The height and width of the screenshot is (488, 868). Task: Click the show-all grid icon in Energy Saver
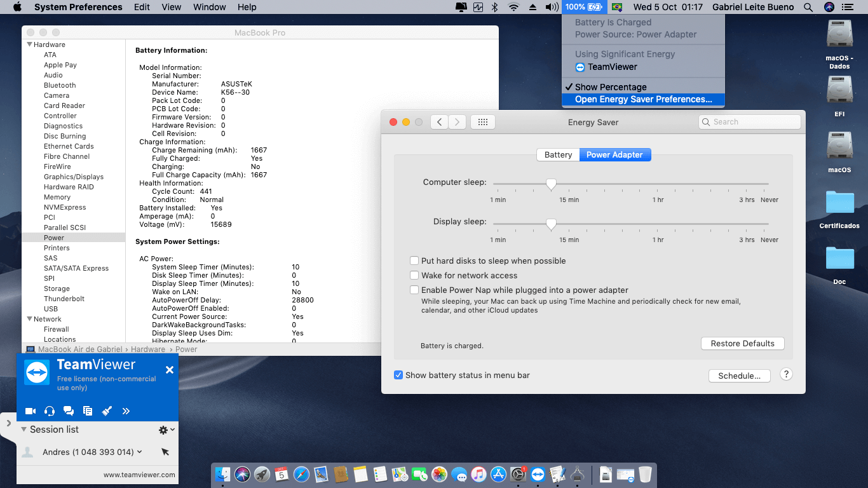click(x=482, y=122)
